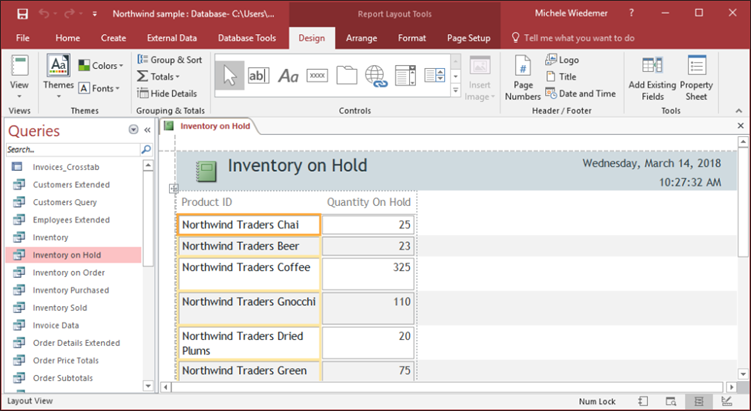Open Customize Quick Access Toolbar dropdown

pyautogui.click(x=95, y=14)
